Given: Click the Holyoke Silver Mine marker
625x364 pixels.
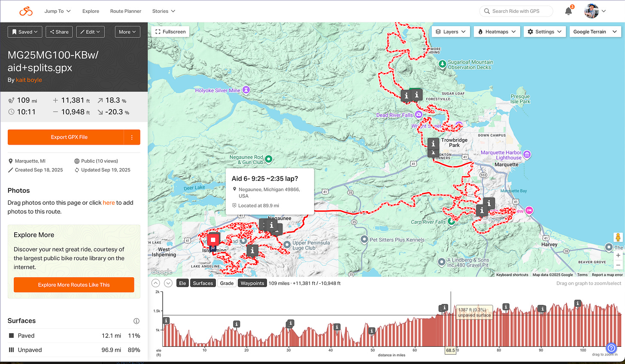Looking at the screenshot, I should (x=246, y=90).
